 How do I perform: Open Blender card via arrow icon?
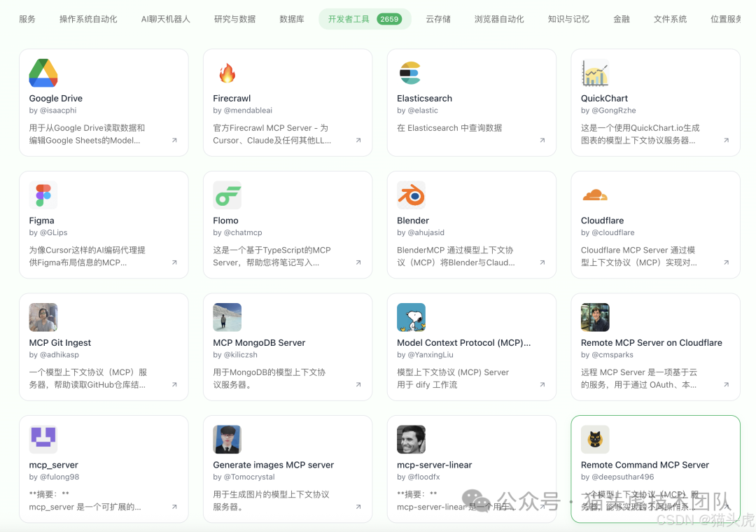coord(542,262)
